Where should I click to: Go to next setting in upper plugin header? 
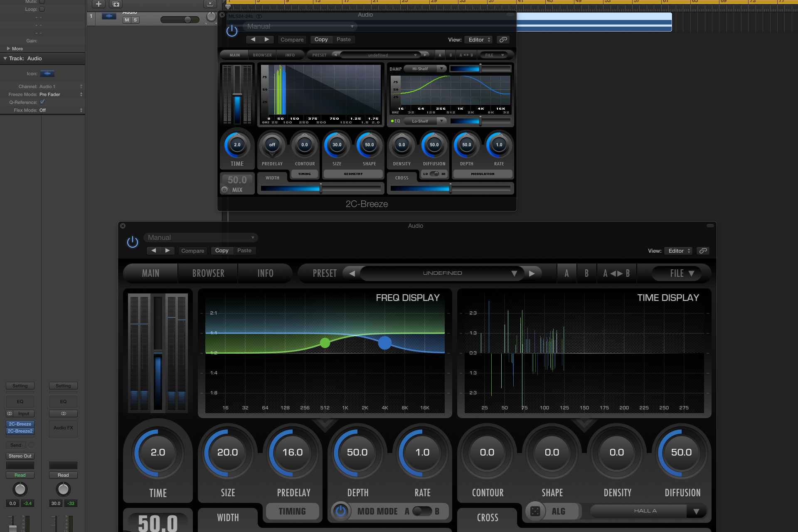click(267, 39)
